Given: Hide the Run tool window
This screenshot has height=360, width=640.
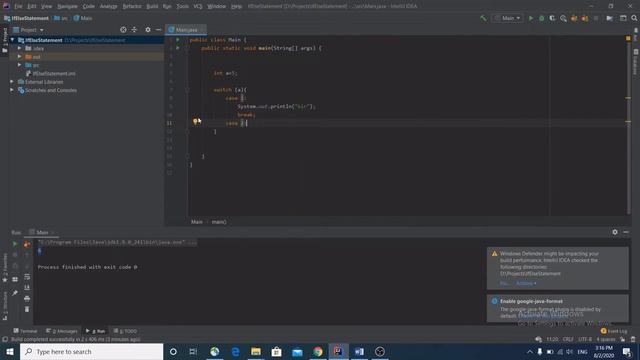Looking at the screenshot, I should 626,232.
